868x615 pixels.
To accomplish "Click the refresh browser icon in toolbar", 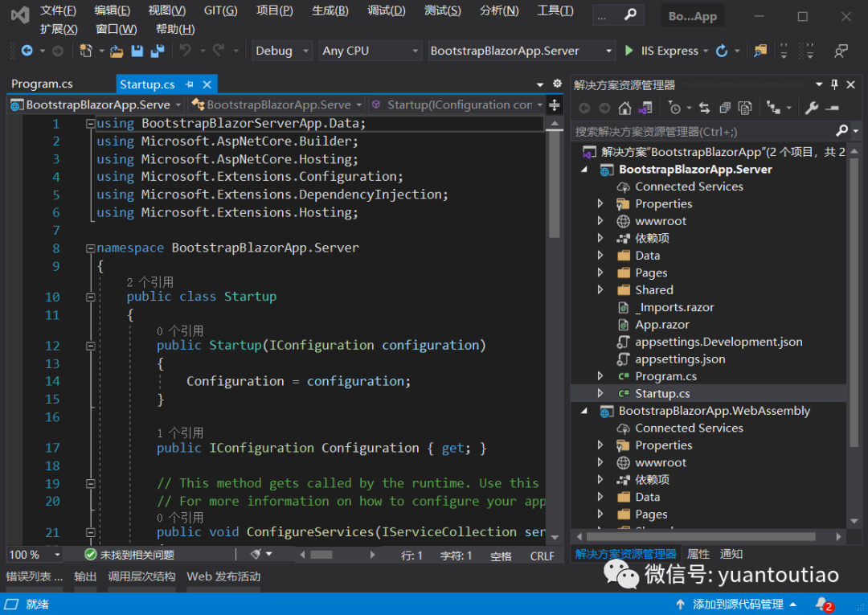I will click(721, 51).
